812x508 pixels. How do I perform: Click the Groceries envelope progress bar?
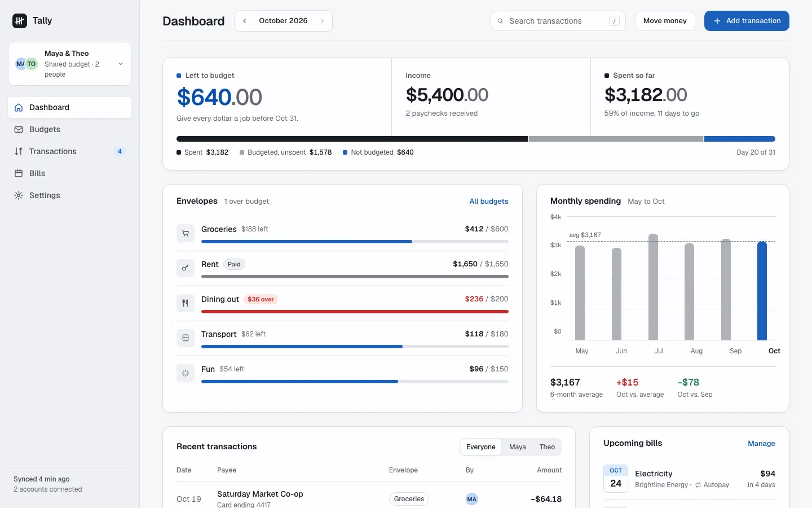click(355, 242)
